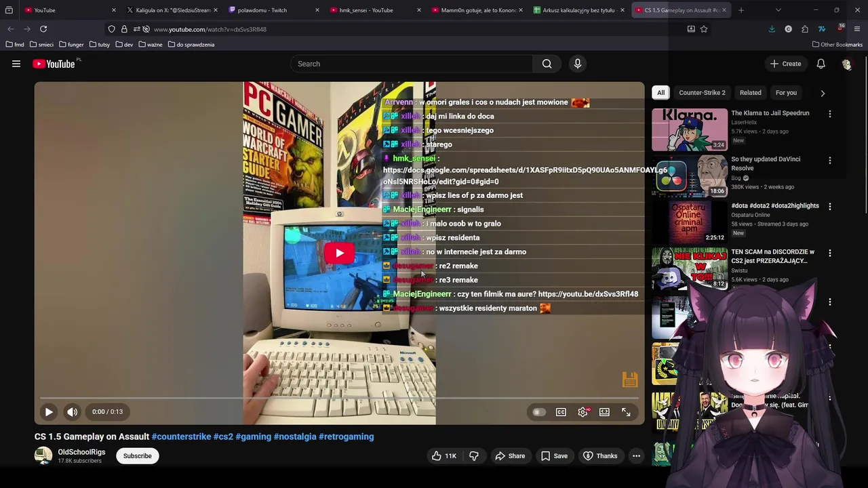Open options for the #dota2highlights video
This screenshot has height=488, width=868.
[830, 207]
